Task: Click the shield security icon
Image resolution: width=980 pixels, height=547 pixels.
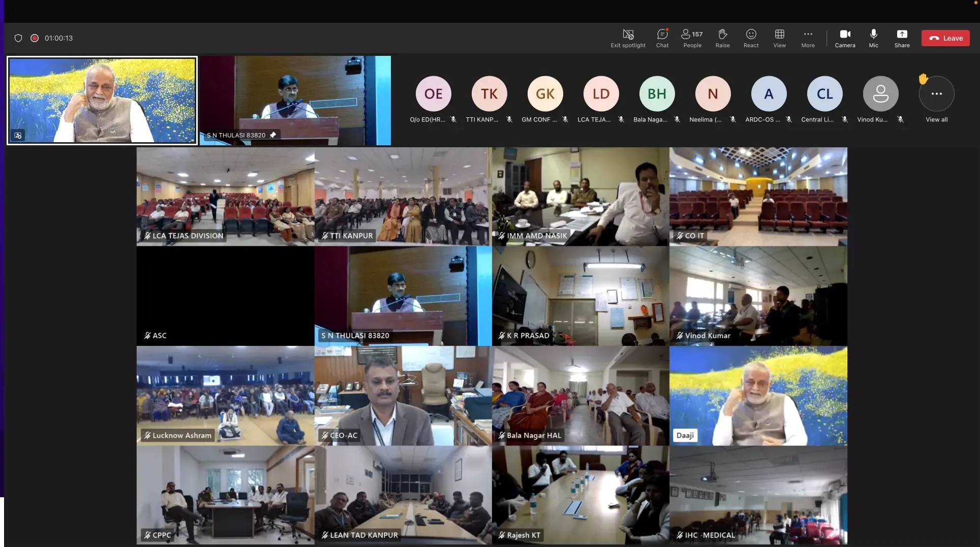Action: coord(18,38)
